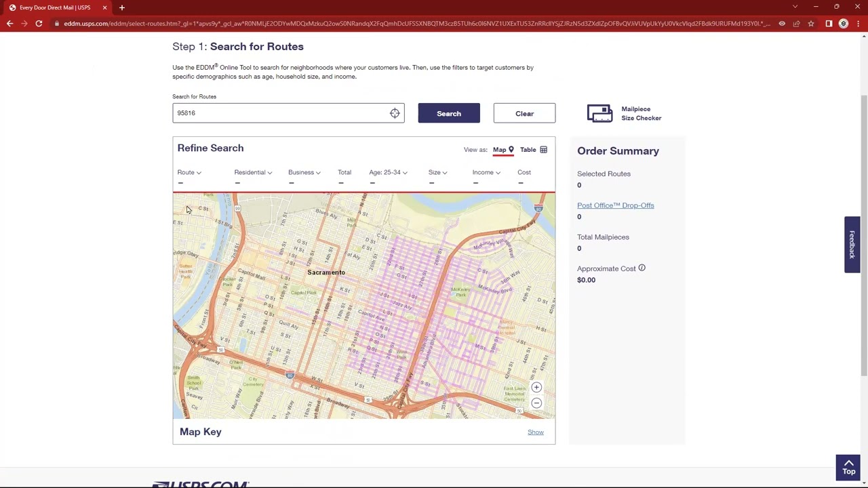Click the $0.00 approximate cost value
The width and height of the screenshot is (868, 488).
click(586, 280)
